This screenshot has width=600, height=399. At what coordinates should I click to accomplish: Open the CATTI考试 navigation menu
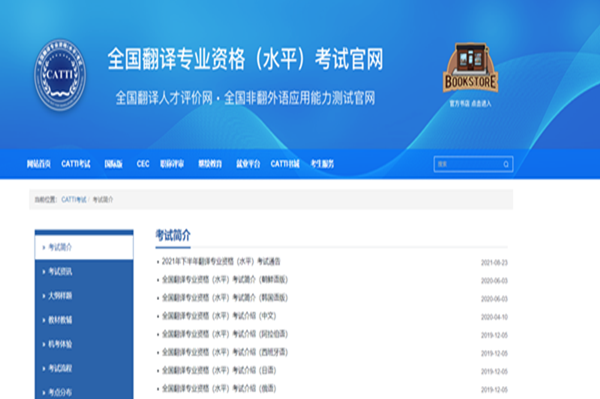click(x=76, y=164)
